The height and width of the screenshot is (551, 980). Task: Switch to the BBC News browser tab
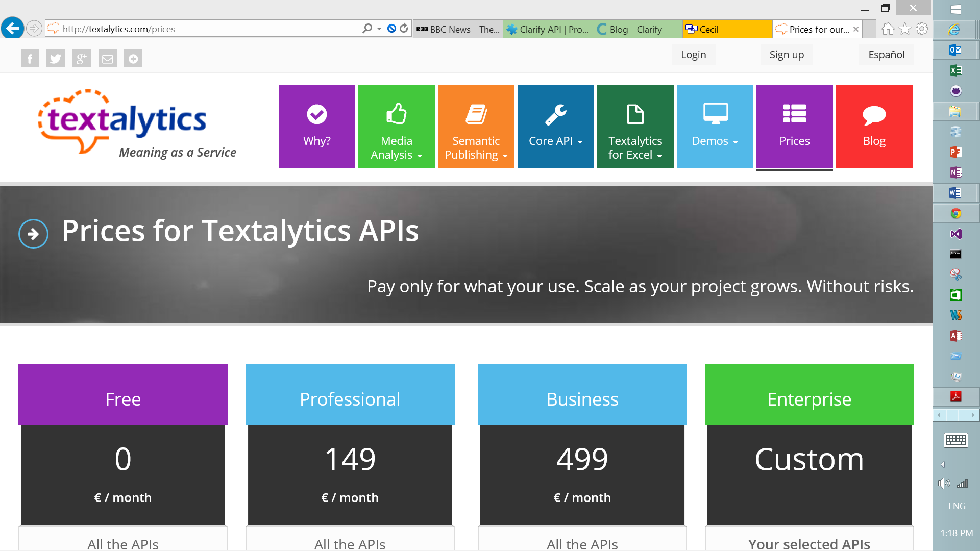458,29
